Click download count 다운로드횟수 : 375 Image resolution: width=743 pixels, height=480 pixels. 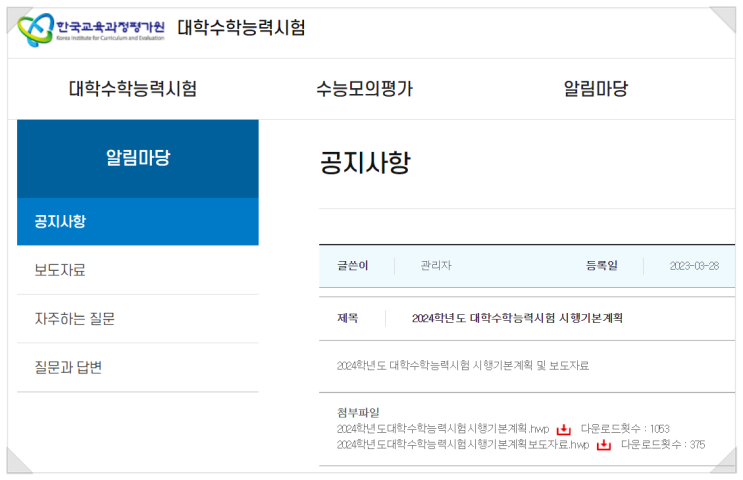tap(663, 444)
